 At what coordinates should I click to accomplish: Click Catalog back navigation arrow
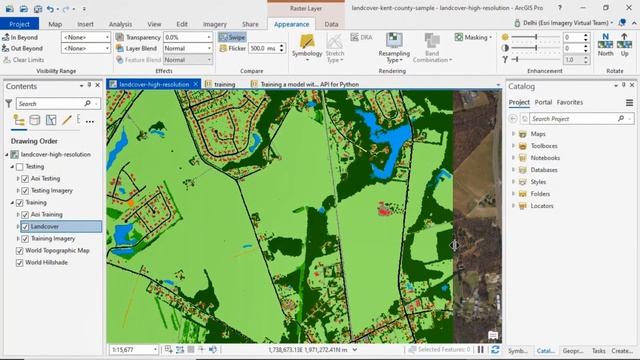[x=513, y=119]
